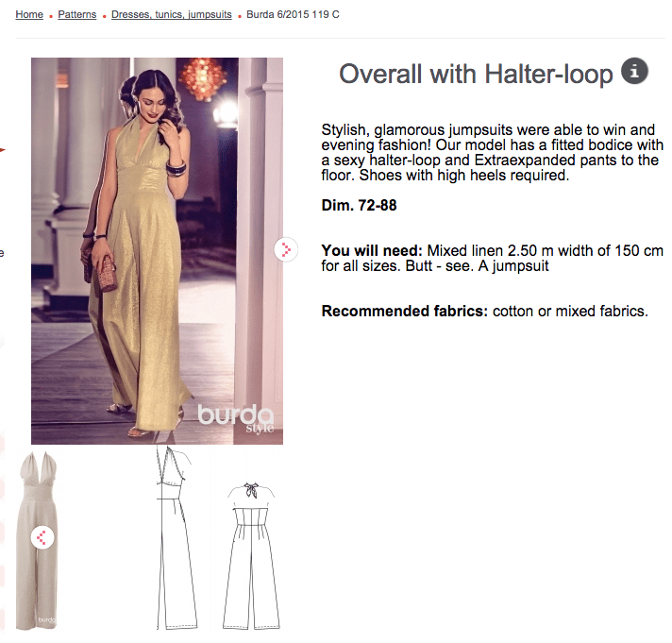This screenshot has height=643, width=672.
Task: Click the red arrow at left edge
Action: (x=3, y=149)
